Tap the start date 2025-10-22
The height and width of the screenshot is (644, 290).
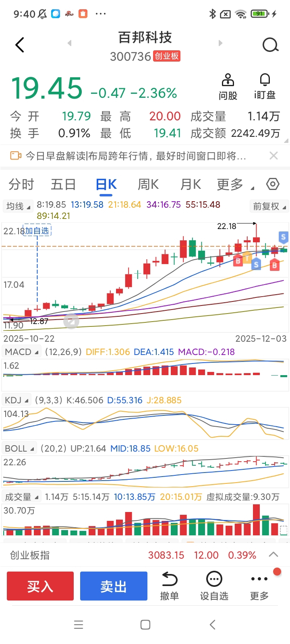tap(29, 339)
